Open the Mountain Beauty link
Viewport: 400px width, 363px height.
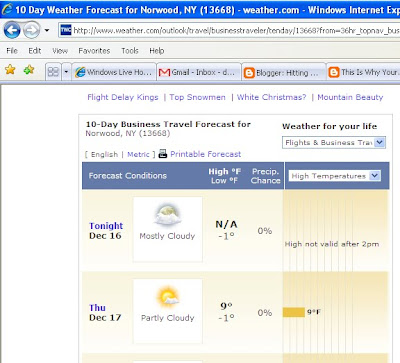pyautogui.click(x=350, y=97)
